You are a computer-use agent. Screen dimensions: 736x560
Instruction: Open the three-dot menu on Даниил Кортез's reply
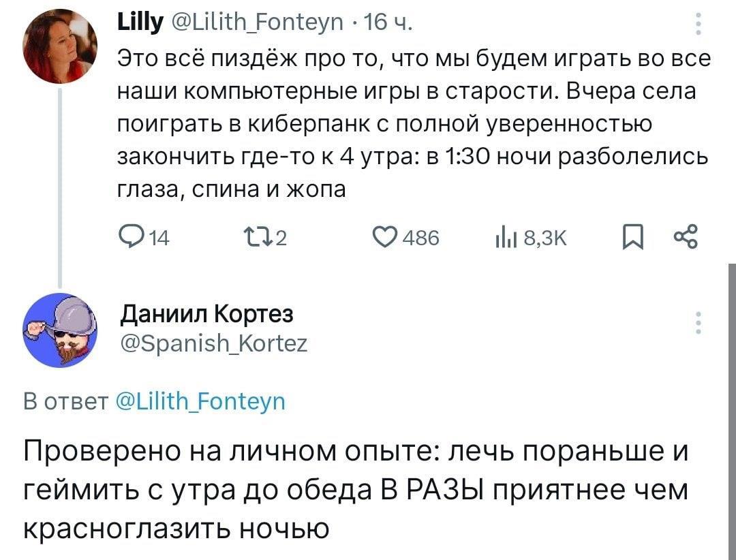pyautogui.click(x=696, y=322)
